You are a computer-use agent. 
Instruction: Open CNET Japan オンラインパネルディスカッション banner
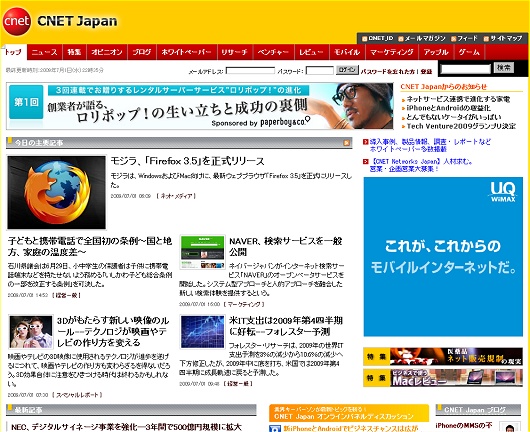click(349, 413)
